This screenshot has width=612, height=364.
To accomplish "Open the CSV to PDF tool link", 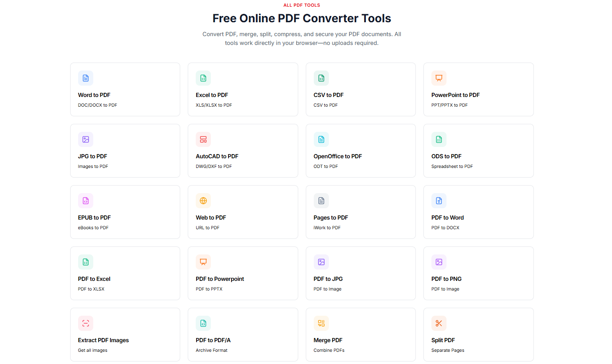I will (328, 95).
